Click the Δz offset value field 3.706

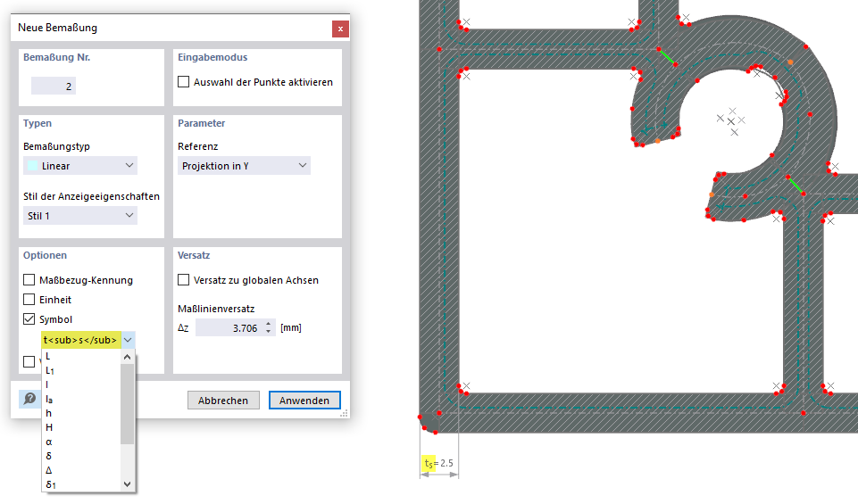click(x=229, y=328)
